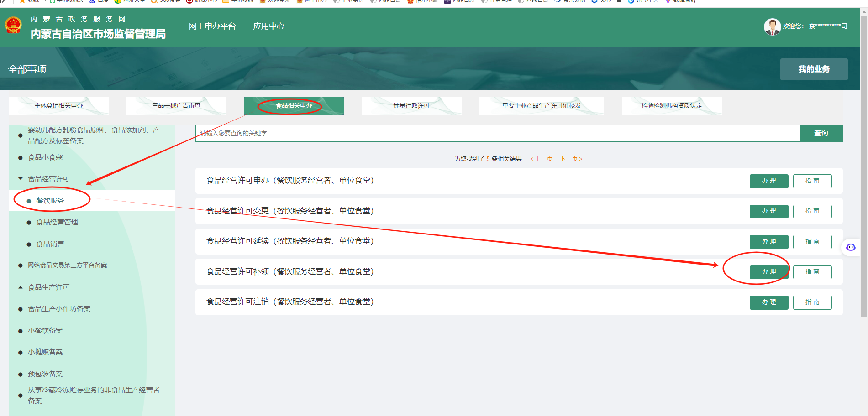Viewport: 868px width, 416px height.
Task: Click the page vertical scrollbar
Action: pos(864,182)
